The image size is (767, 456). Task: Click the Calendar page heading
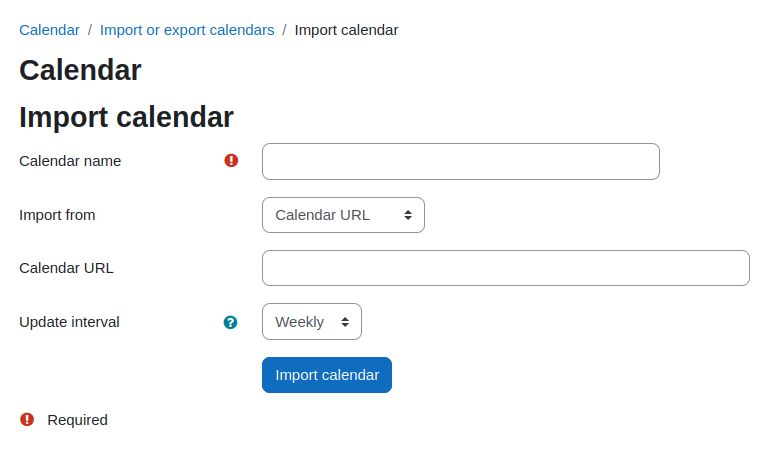(80, 70)
